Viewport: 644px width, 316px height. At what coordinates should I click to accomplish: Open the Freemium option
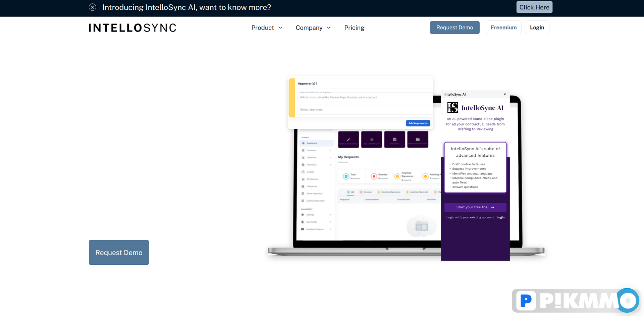[503, 28]
